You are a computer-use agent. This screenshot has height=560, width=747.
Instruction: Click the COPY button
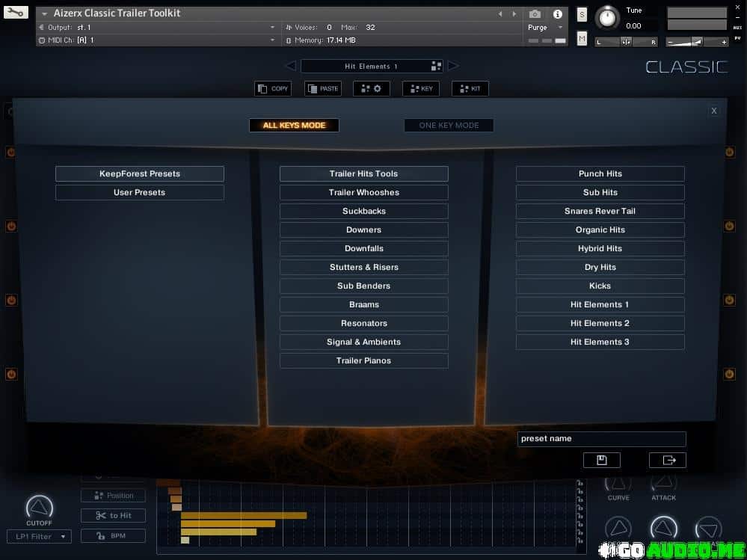273,88
